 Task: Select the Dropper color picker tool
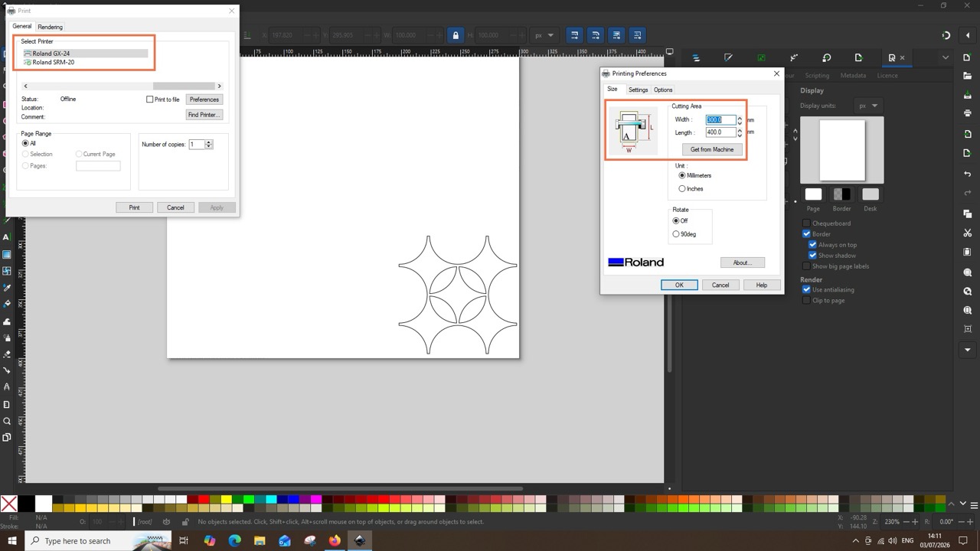7,289
